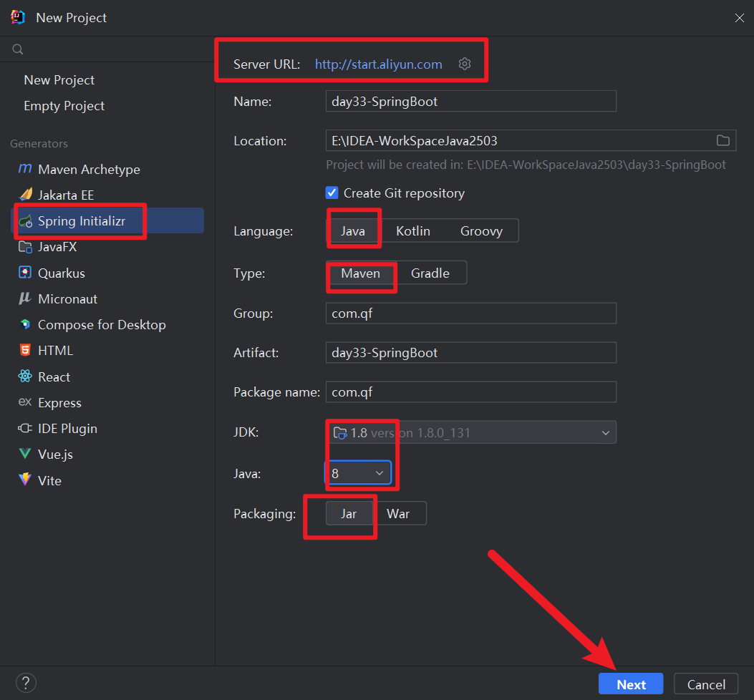
Task: Choose Gradle build type
Action: click(430, 273)
